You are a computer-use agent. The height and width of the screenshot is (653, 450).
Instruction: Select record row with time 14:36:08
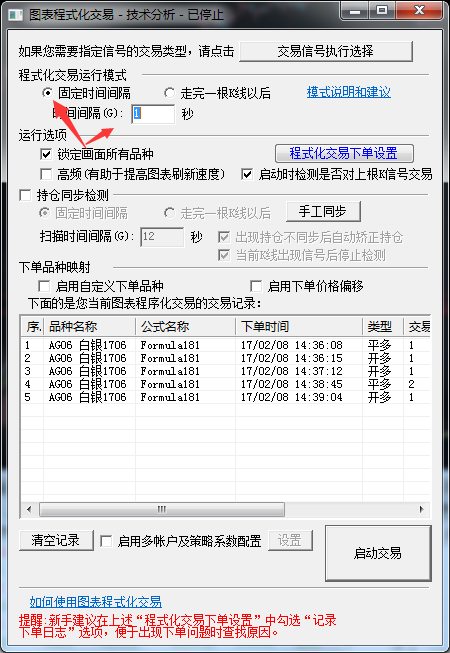(x=226, y=345)
